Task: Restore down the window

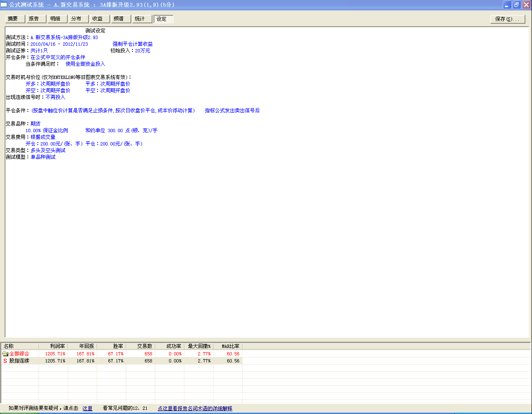Action: click(517, 5)
